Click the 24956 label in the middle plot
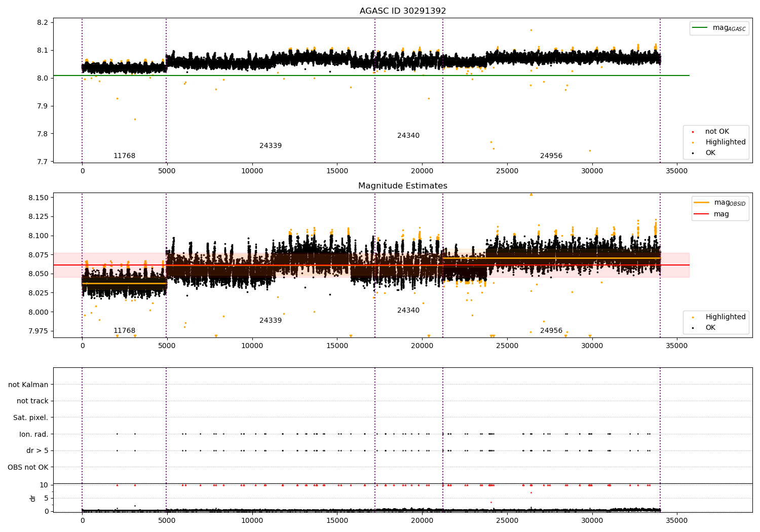 551,331
